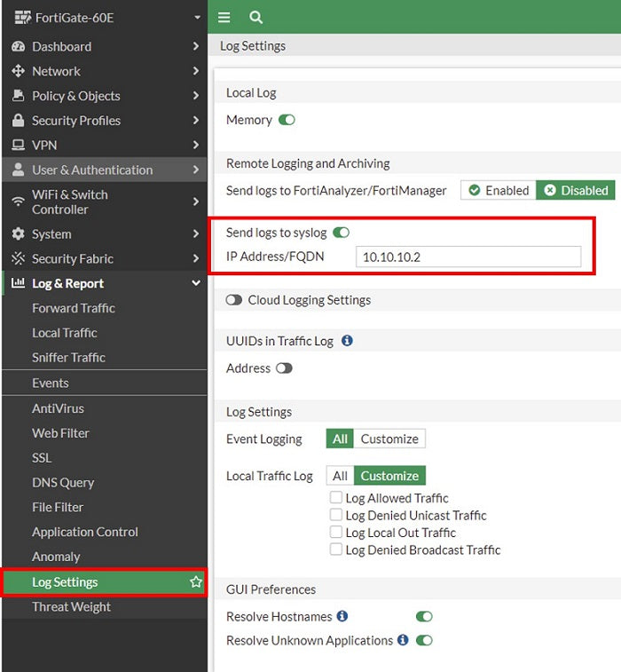This screenshot has height=672, width=621.
Task: Click the Dashboard gauge icon
Action: (18, 46)
